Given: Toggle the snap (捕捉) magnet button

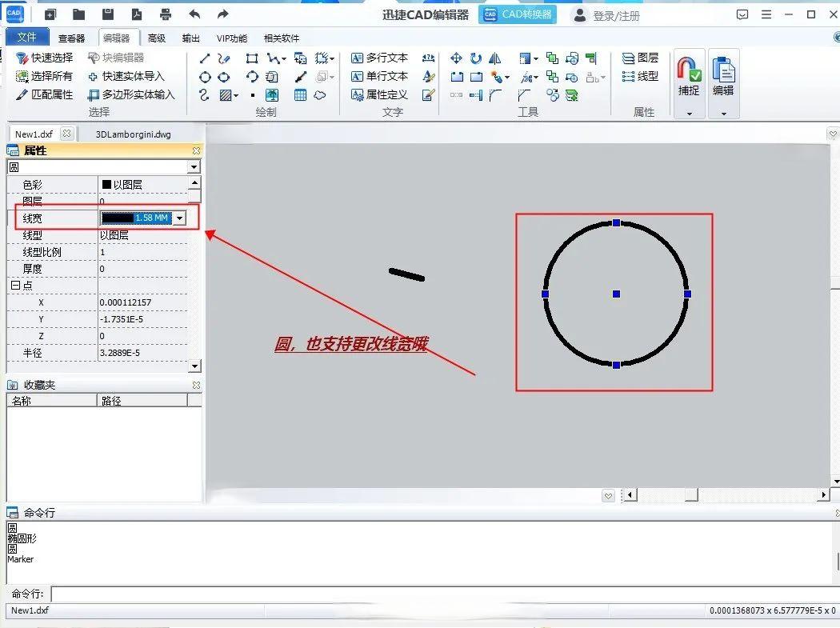Looking at the screenshot, I should tap(689, 76).
